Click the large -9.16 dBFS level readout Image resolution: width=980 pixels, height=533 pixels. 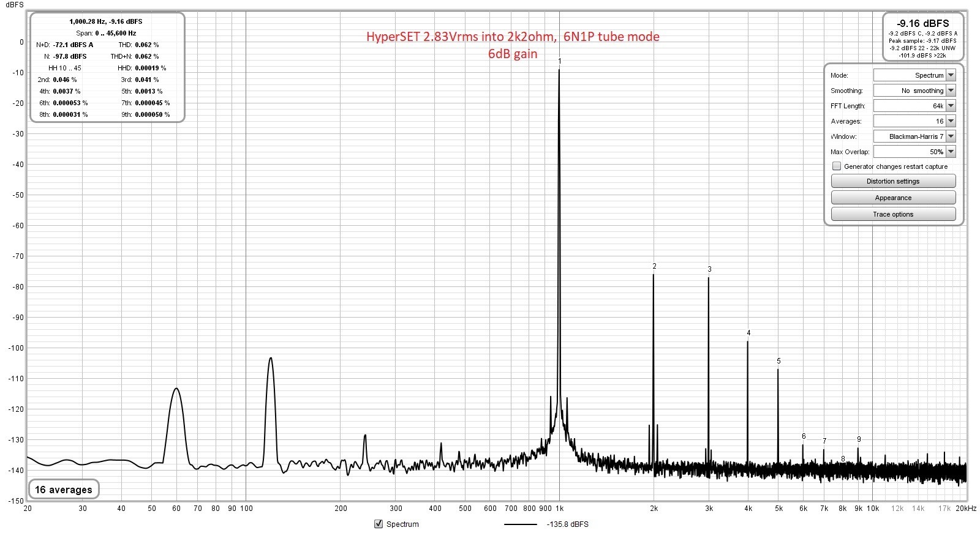click(922, 23)
